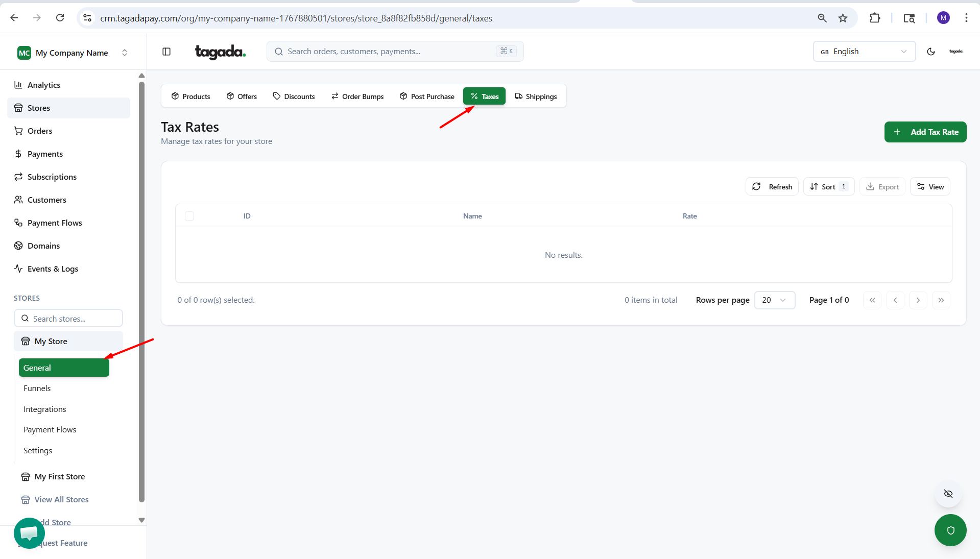Open the English language dropdown

[864, 52]
